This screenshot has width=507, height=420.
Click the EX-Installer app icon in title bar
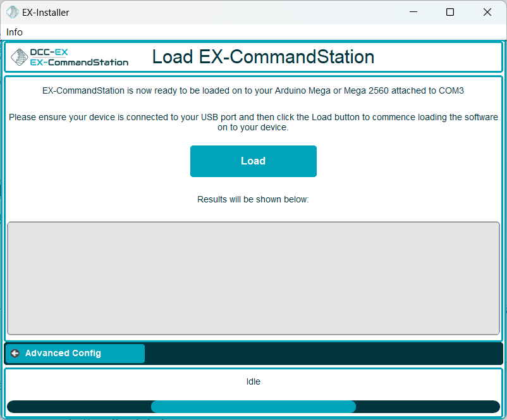(12, 12)
